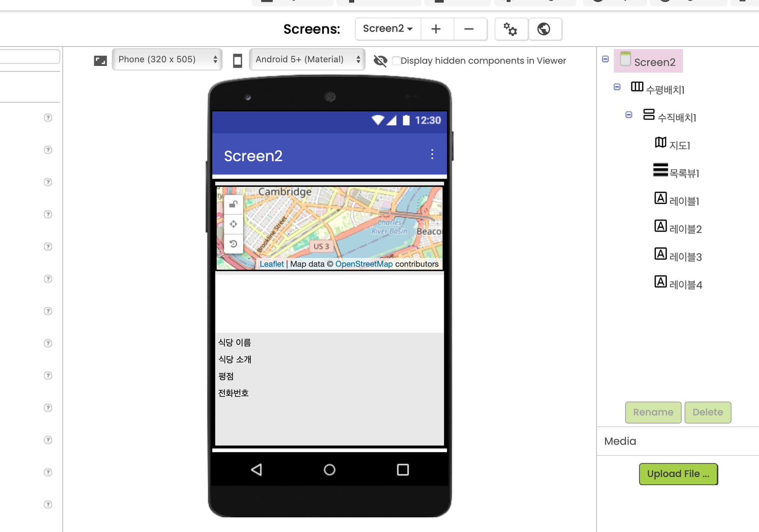This screenshot has height=532, width=759.
Task: Open the Leaflet link on the map
Action: 272,264
